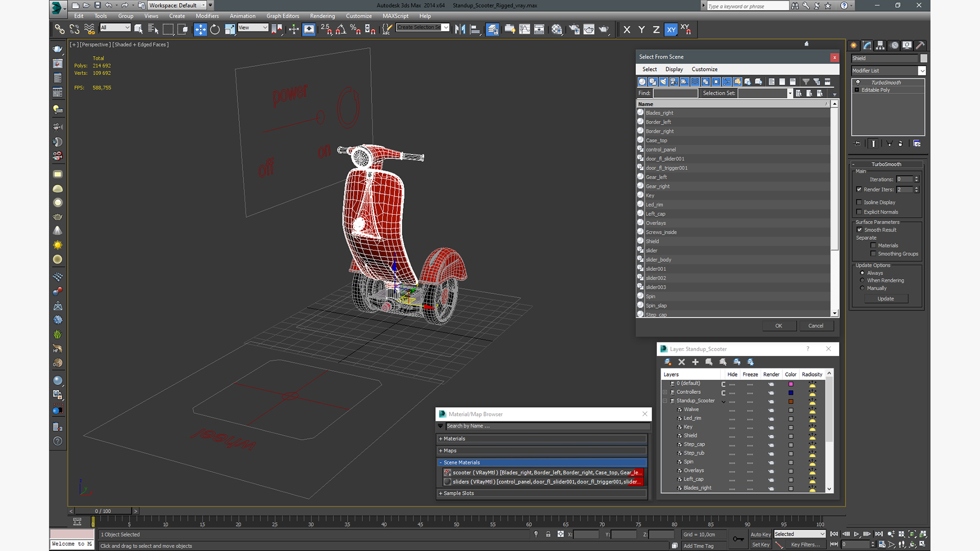Toggle the Smooth Result checkbox
Screen dimensions: 980x551
tap(860, 230)
